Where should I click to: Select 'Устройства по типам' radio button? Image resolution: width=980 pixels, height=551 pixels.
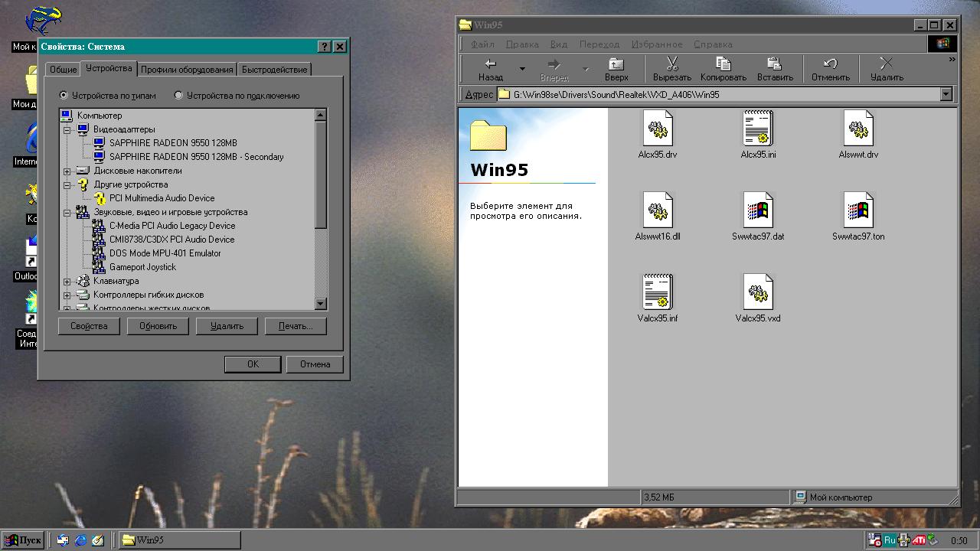point(64,96)
